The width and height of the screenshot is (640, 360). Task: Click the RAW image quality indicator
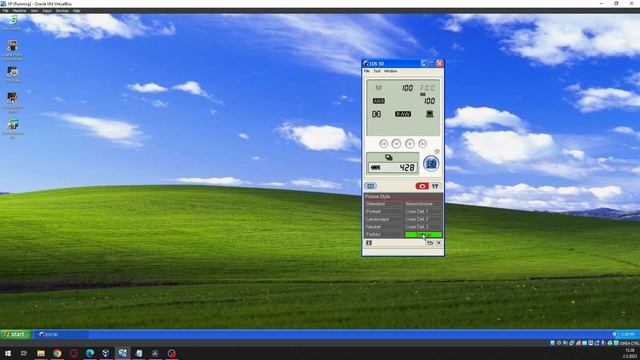coord(403,114)
